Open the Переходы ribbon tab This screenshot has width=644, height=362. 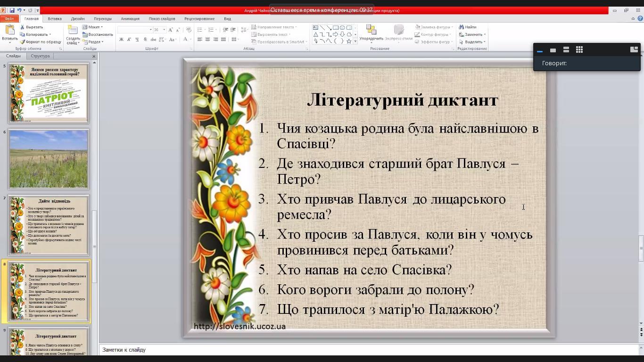click(103, 19)
